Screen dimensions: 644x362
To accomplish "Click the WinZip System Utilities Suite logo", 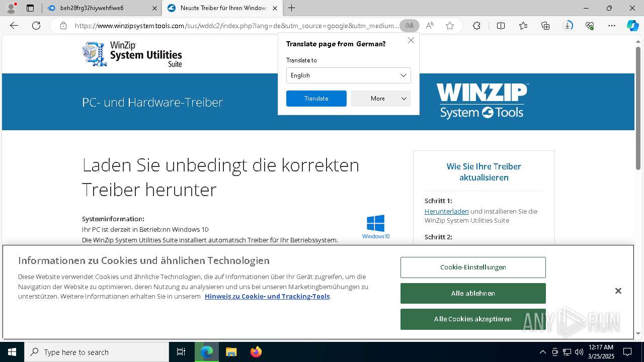I will click(x=132, y=54).
